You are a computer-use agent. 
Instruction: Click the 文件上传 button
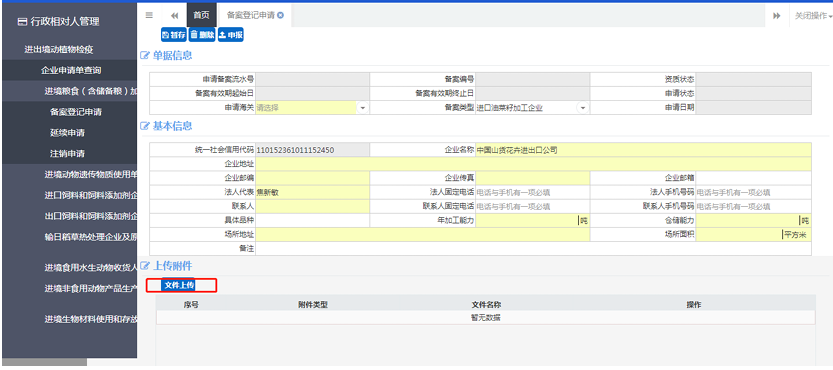(x=179, y=285)
